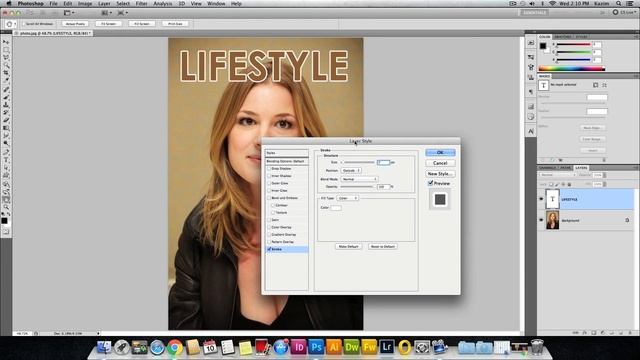Image resolution: width=640 pixels, height=360 pixels.
Task: Select the Brush tool
Action: tap(6, 97)
